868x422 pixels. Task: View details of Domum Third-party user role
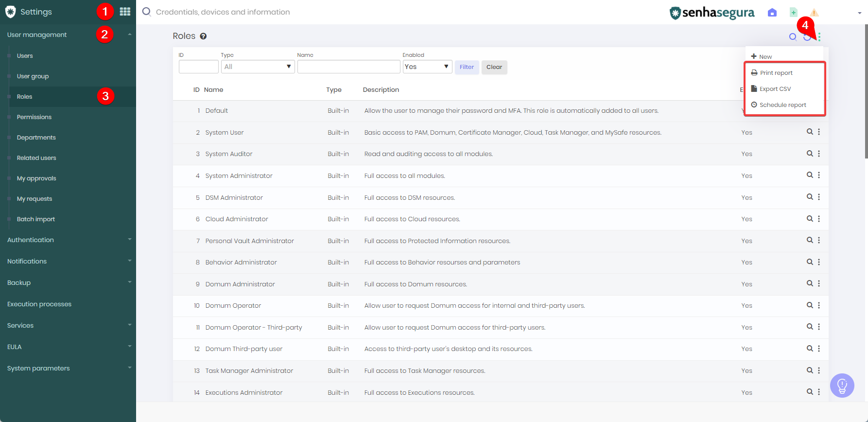pos(810,349)
